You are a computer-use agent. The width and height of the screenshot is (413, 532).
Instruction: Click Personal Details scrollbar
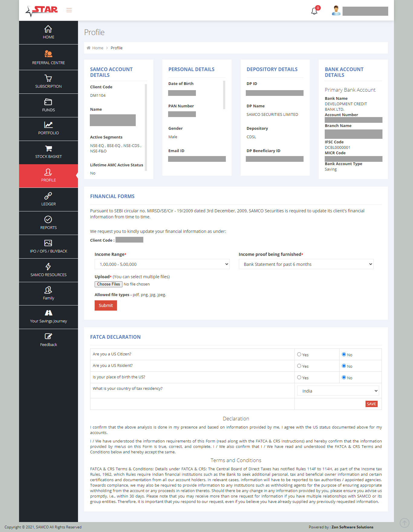224,95
